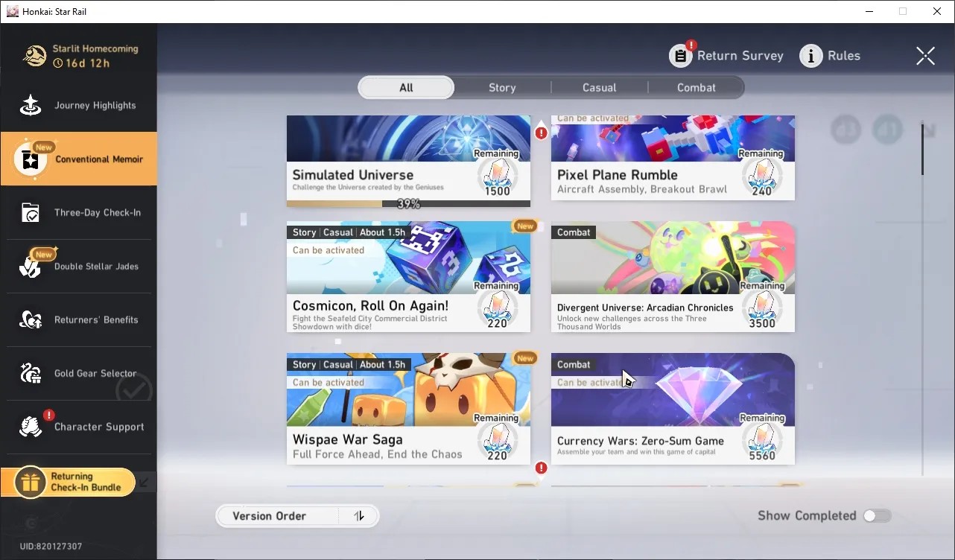Viewport: 955px width, 560px height.
Task: Click the sort direction arrows icon
Action: [359, 516]
